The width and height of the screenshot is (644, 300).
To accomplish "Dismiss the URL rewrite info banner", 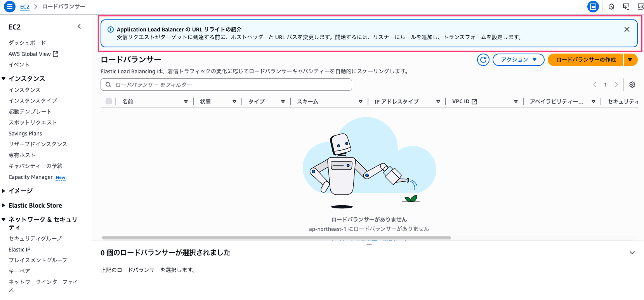I will 627,29.
